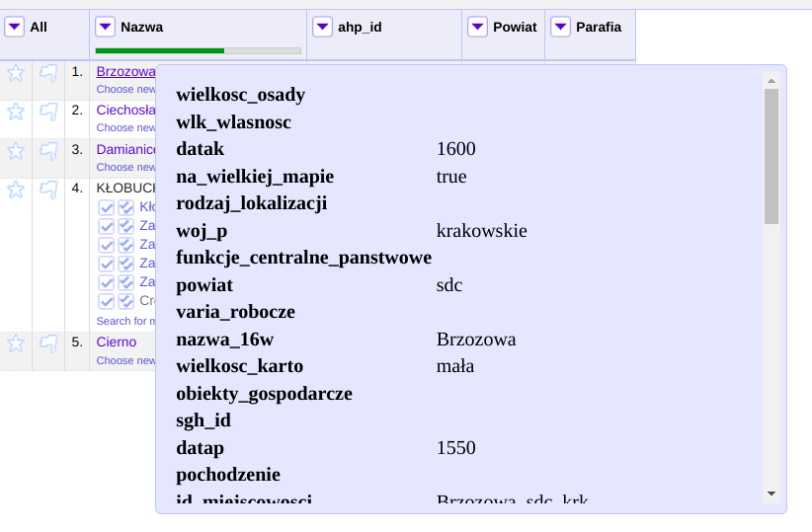
Task: Choose new match for Cierno
Action: [125, 360]
